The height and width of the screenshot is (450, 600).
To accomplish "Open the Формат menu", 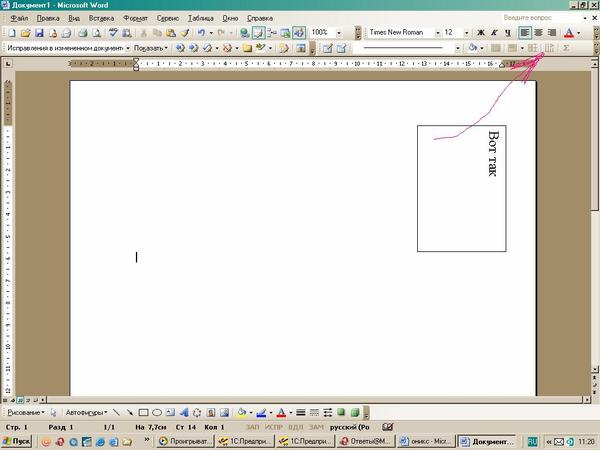I will pos(135,19).
